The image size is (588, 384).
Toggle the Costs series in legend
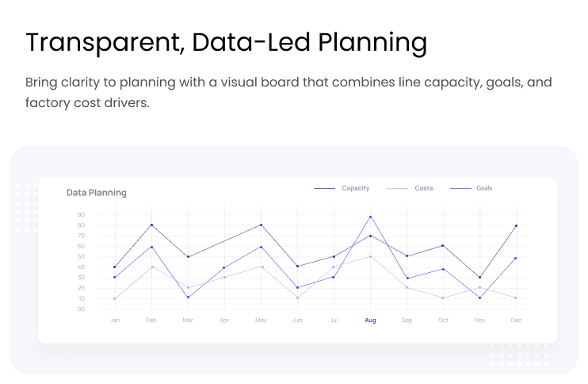pyautogui.click(x=423, y=188)
